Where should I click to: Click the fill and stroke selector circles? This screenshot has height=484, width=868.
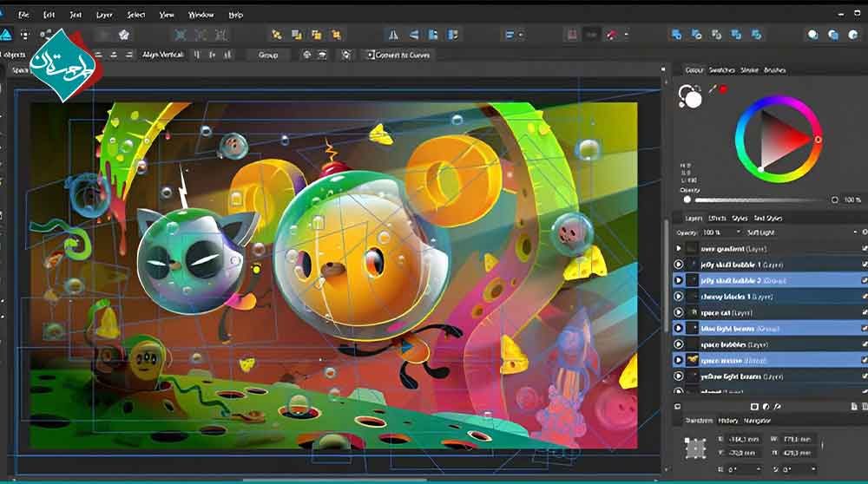point(690,96)
